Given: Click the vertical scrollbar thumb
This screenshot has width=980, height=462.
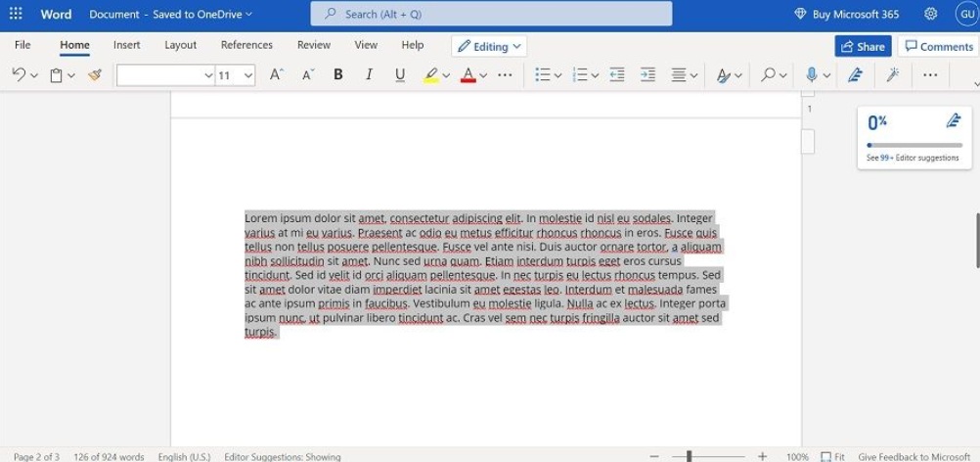Looking at the screenshot, I should [977, 241].
